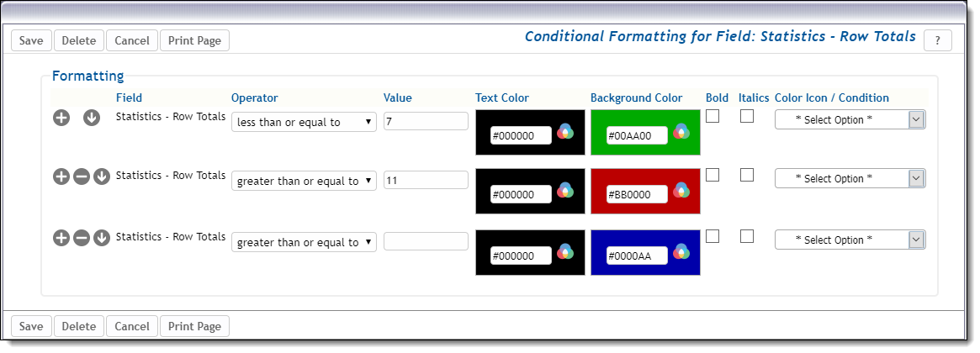
Task: Open operator dropdown in the empty-value row
Action: 304,242
